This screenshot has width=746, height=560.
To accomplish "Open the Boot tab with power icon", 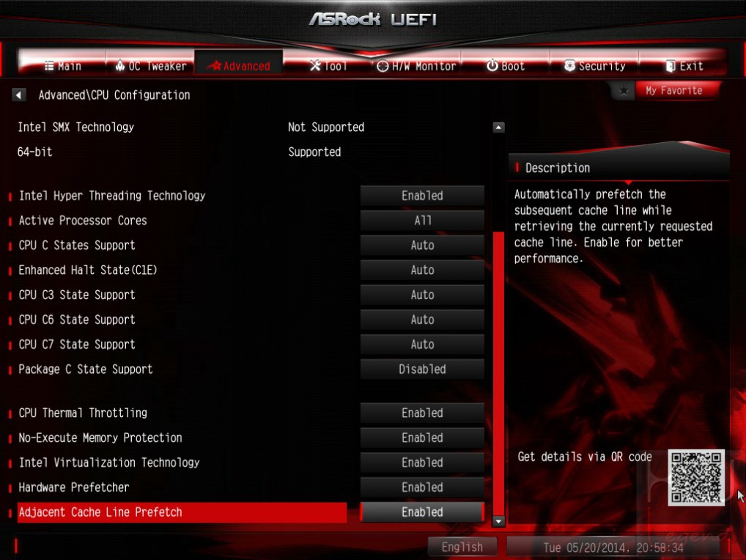I will pyautogui.click(x=505, y=66).
